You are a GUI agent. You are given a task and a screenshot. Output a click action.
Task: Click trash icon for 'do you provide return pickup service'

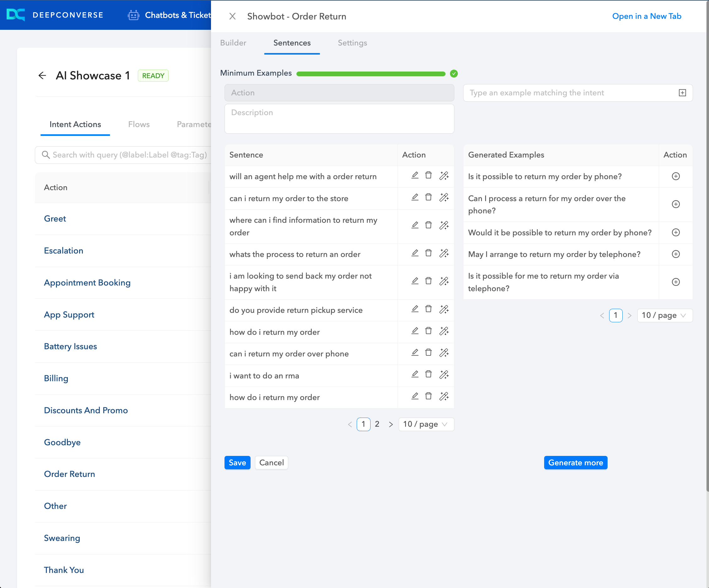click(x=428, y=309)
